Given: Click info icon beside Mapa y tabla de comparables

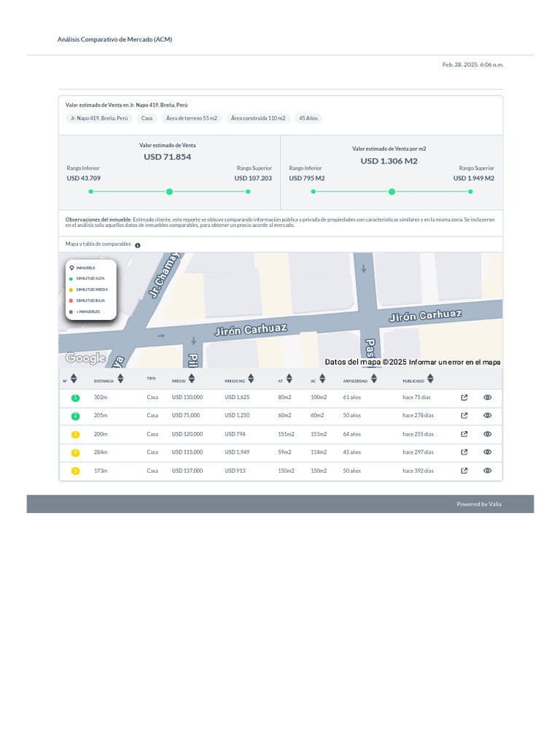Looking at the screenshot, I should pos(137,246).
